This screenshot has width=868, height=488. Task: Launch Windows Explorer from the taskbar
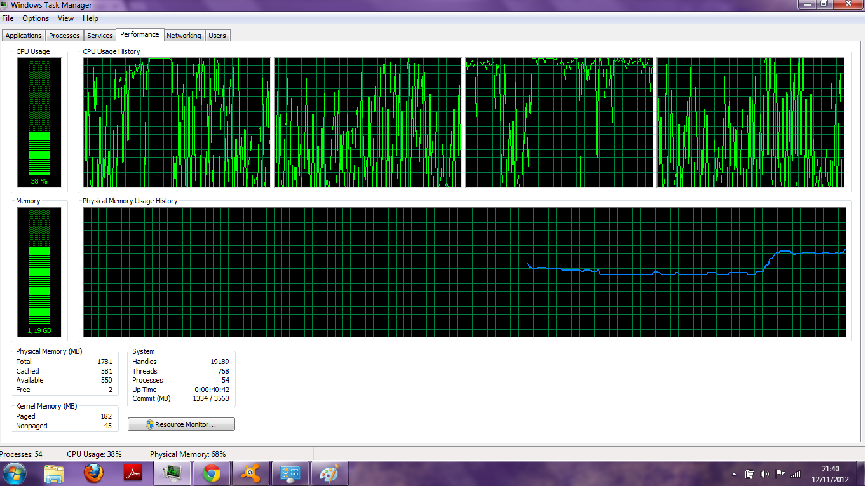54,474
